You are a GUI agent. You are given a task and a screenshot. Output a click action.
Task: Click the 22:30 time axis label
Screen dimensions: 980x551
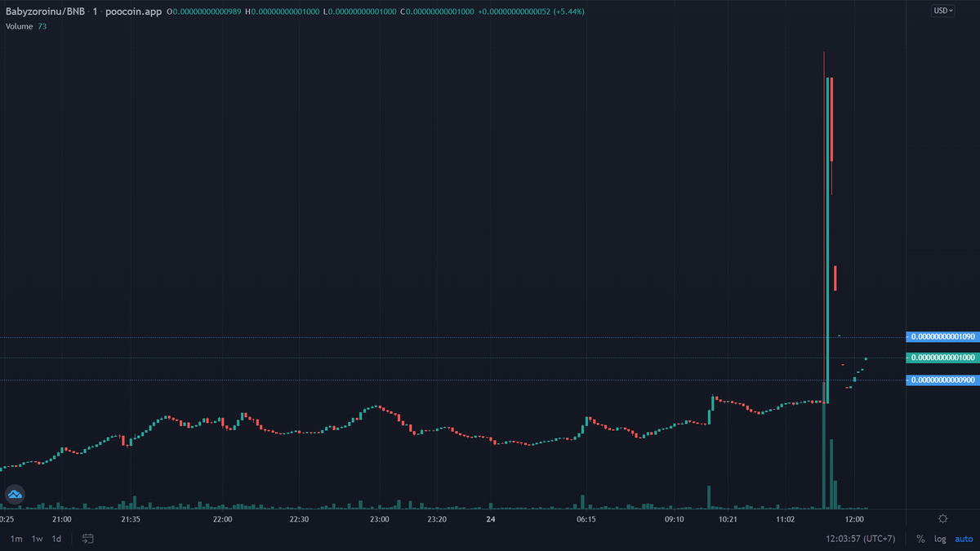(x=299, y=518)
